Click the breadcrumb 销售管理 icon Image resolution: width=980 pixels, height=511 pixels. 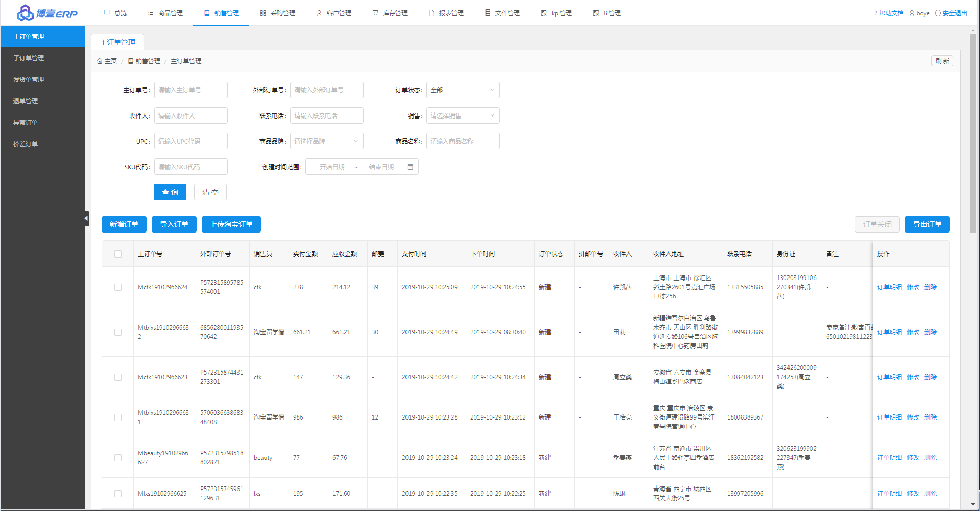(131, 61)
